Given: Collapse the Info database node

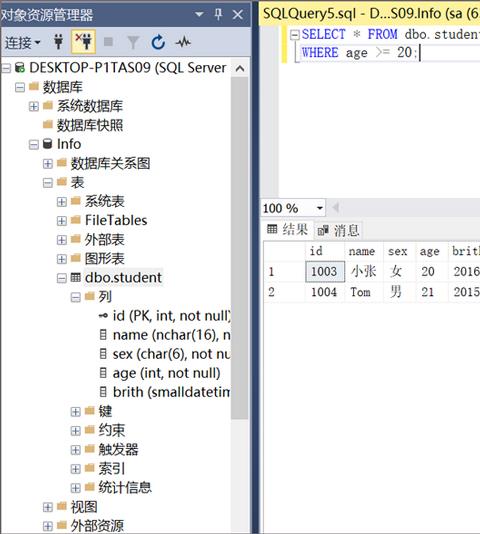Looking at the screenshot, I should (x=33, y=144).
